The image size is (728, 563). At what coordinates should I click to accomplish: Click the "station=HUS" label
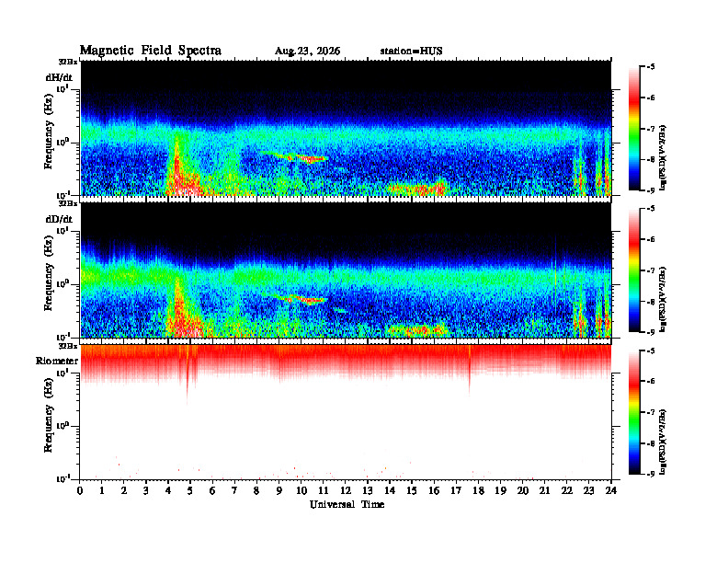coord(411,51)
